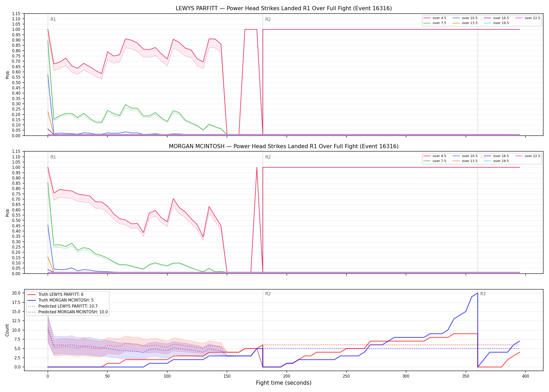Click 'over 7.5' legend entry in Lewys Parfitt chart

pyautogui.click(x=435, y=23)
